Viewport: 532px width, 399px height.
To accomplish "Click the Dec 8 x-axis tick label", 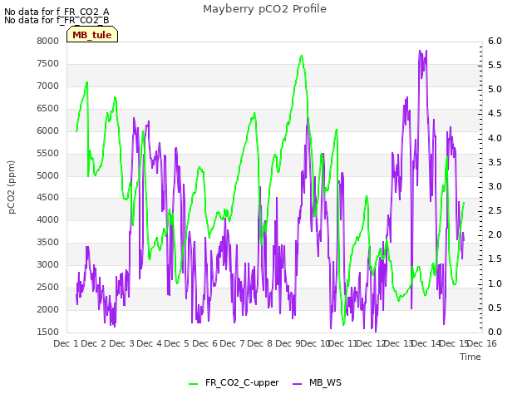I will click(x=260, y=343).
